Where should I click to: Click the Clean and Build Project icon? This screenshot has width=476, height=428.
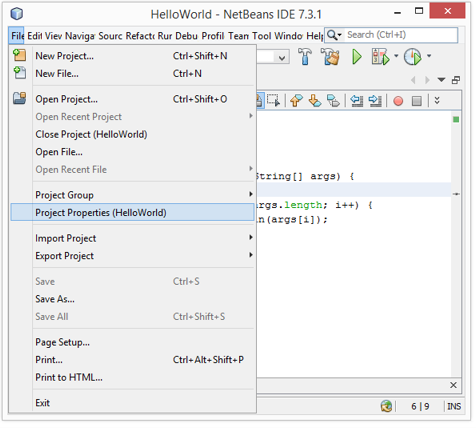pyautogui.click(x=330, y=56)
